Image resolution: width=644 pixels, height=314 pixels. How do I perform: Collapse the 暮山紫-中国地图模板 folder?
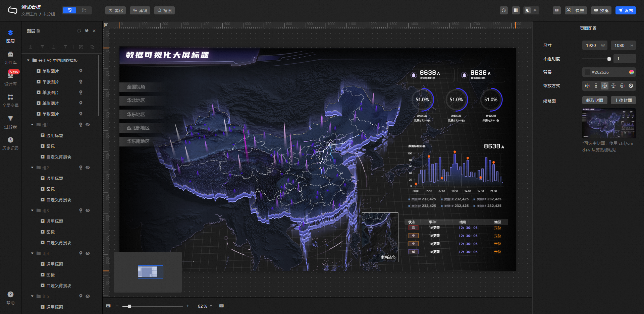tap(28, 61)
